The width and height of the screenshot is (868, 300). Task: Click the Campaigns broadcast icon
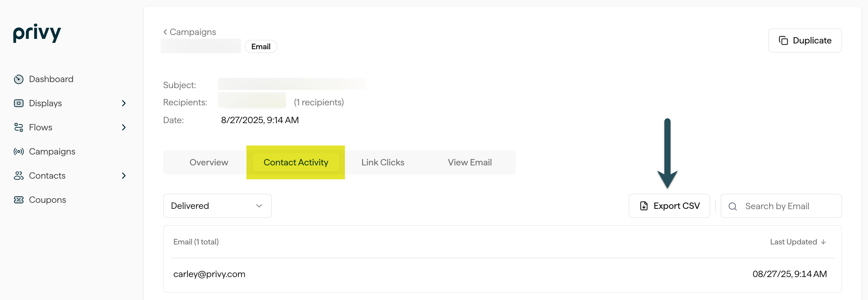point(18,152)
